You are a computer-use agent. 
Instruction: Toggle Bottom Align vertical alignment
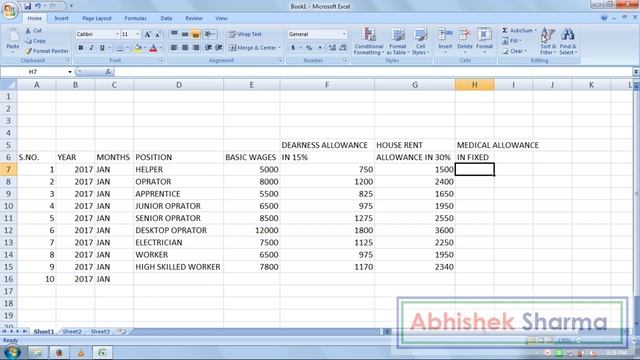point(196,34)
